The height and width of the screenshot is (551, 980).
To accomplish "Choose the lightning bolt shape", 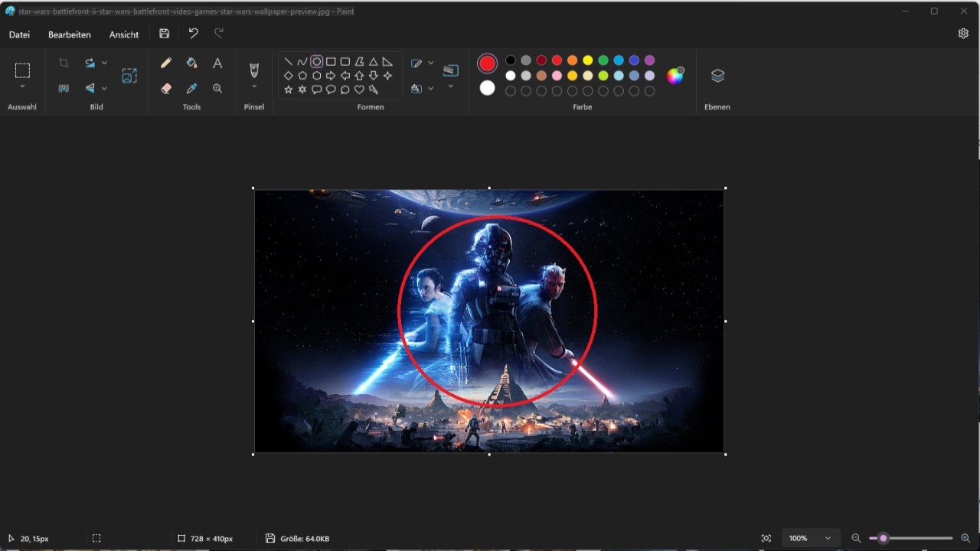I will coord(373,90).
